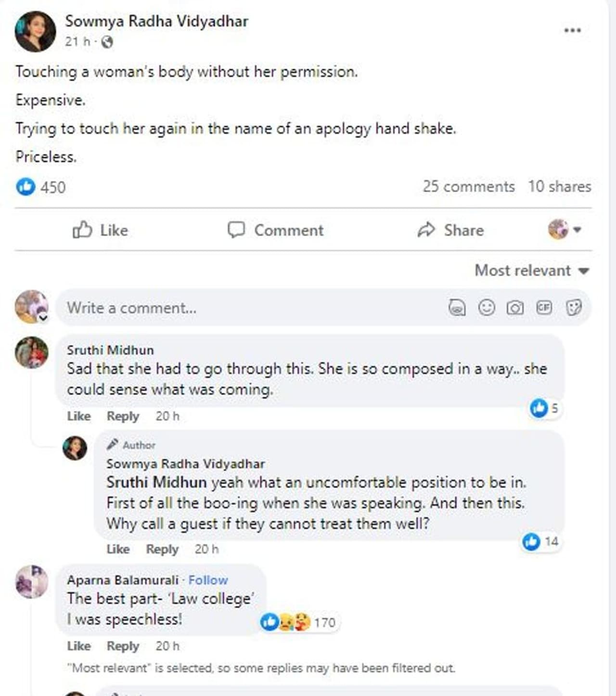Expand the Most relevant sort dropdown
This screenshot has width=616, height=696.
click(532, 271)
